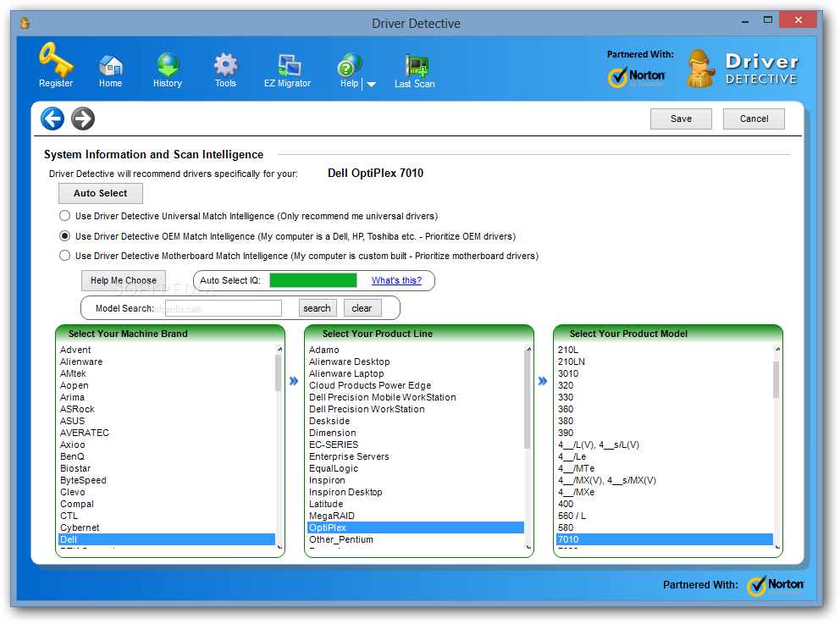Image resolution: width=840 pixels, height=624 pixels.
Task: Select Dell Precision WorkStation product line
Action: tap(416, 409)
